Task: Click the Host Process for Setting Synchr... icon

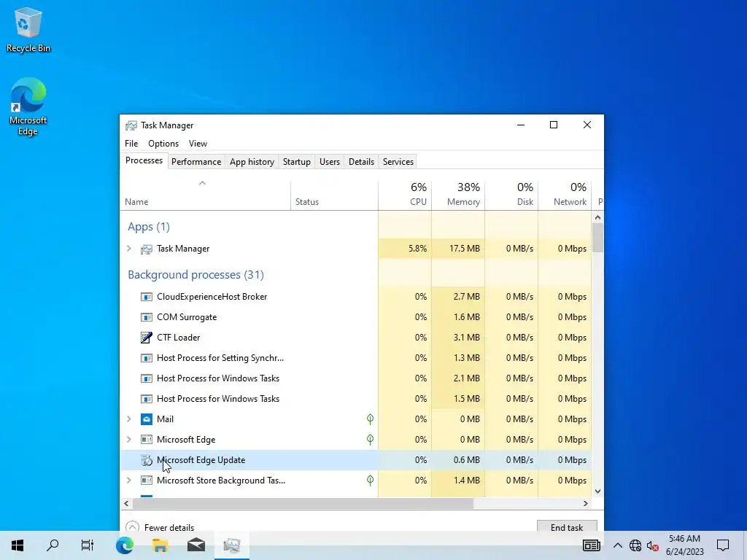Action: click(x=146, y=358)
